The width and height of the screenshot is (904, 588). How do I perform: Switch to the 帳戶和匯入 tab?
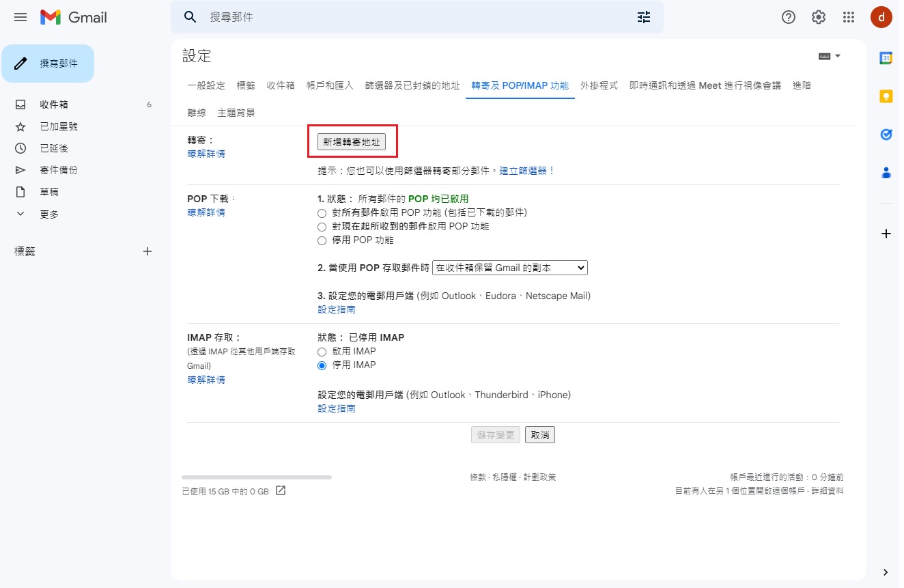point(330,85)
